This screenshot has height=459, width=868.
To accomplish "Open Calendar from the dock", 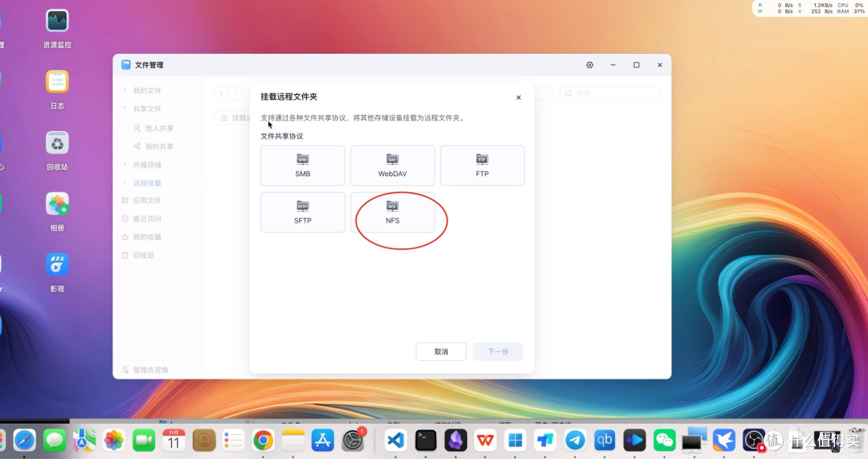I will tap(174, 441).
